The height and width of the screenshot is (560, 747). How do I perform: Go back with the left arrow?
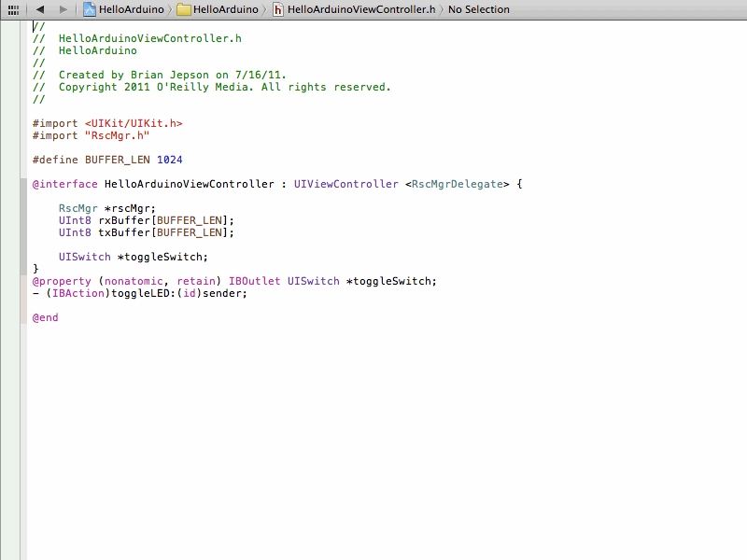click(40, 9)
